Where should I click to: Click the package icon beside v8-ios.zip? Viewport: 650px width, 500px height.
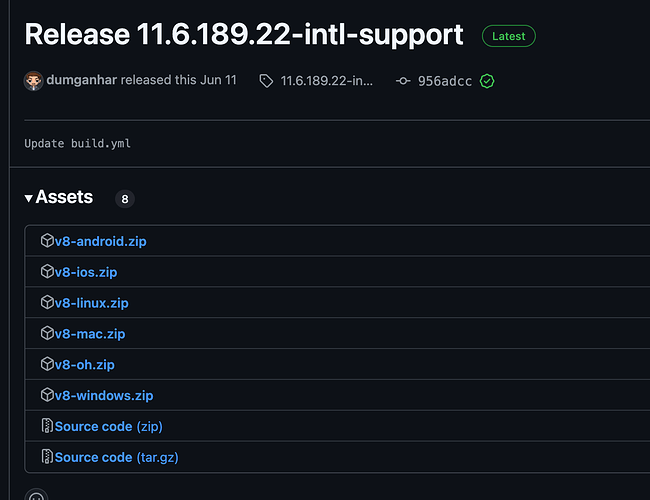tap(46, 272)
